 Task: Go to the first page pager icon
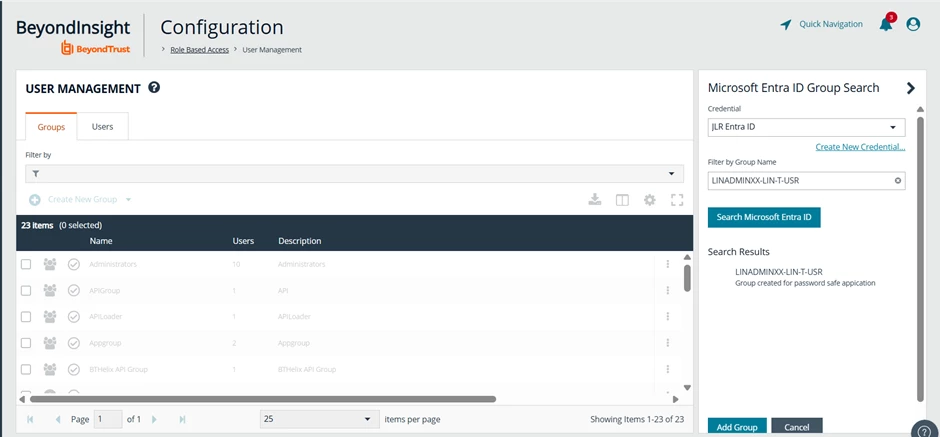[x=30, y=420]
